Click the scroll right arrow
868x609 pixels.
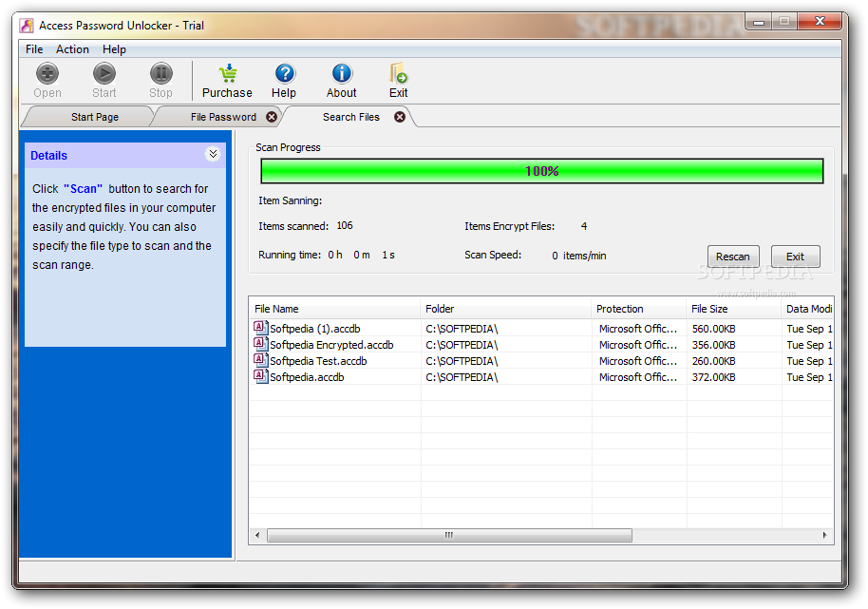pyautogui.click(x=825, y=535)
